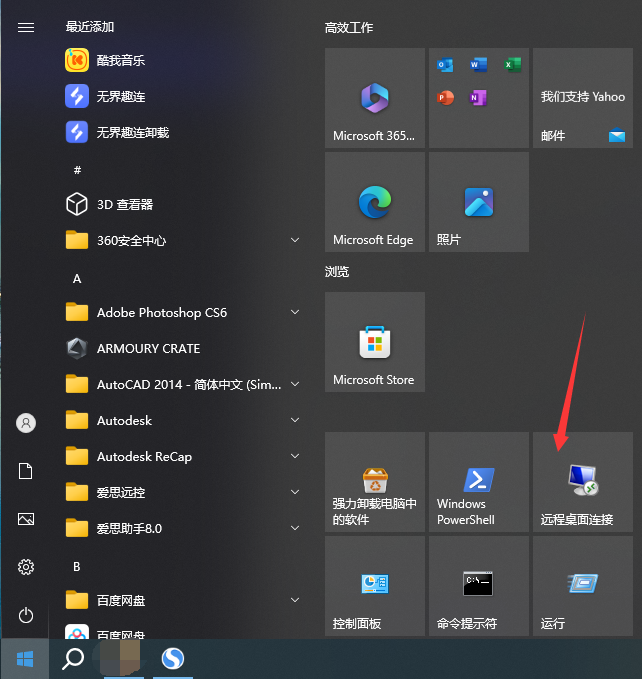Image resolution: width=642 pixels, height=679 pixels.
Task: Click the B letter index header
Action: 77,566
